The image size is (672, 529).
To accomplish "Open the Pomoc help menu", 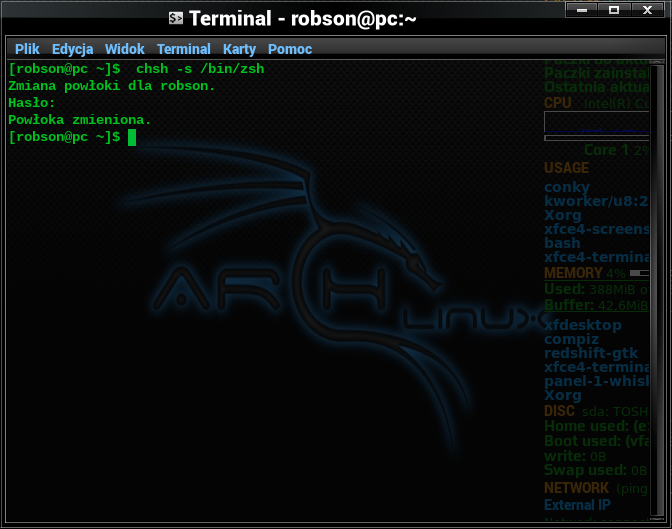I will point(290,49).
